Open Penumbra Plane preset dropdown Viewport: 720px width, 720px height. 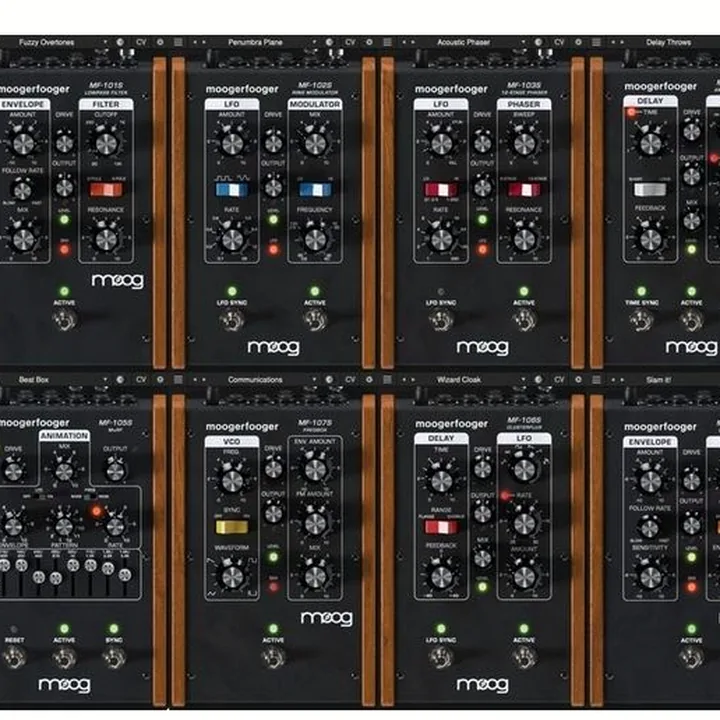(x=314, y=42)
